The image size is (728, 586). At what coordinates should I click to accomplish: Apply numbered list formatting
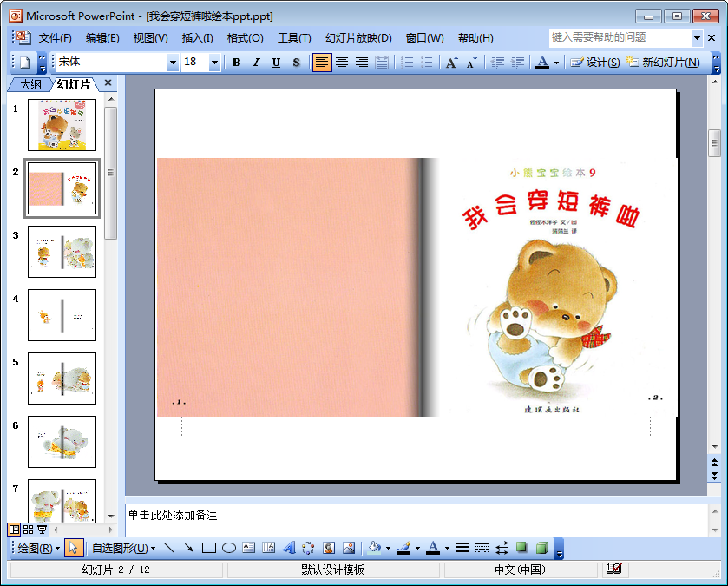[407, 63]
